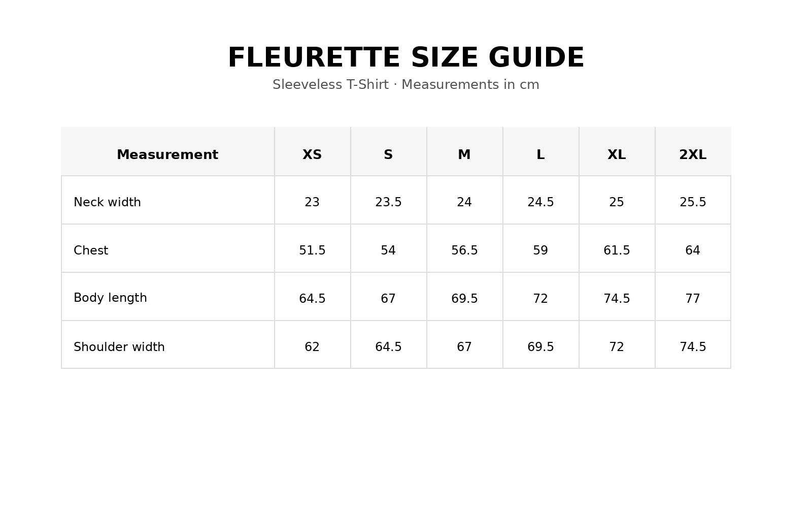Select the Neck width value 24.5
The image size is (812, 508).
540,202
